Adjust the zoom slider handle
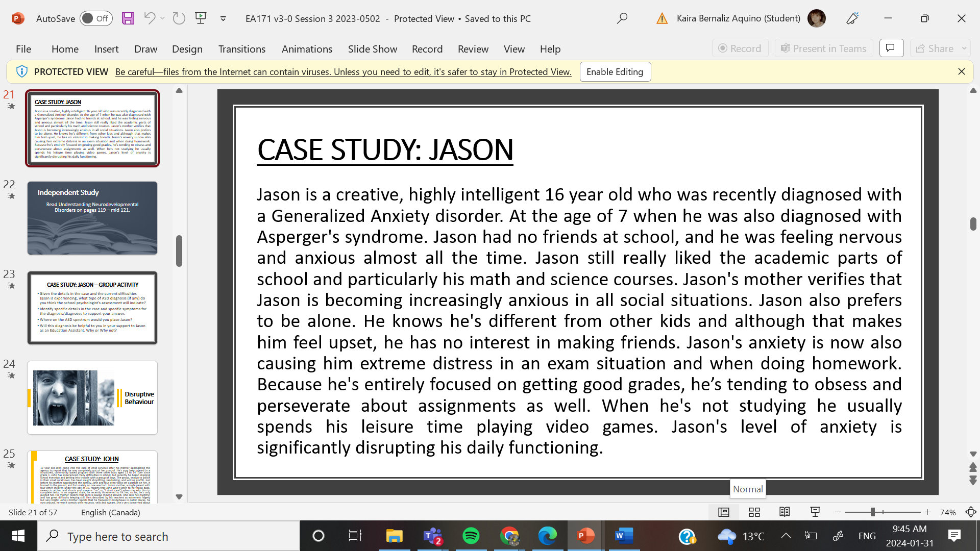 point(873,512)
